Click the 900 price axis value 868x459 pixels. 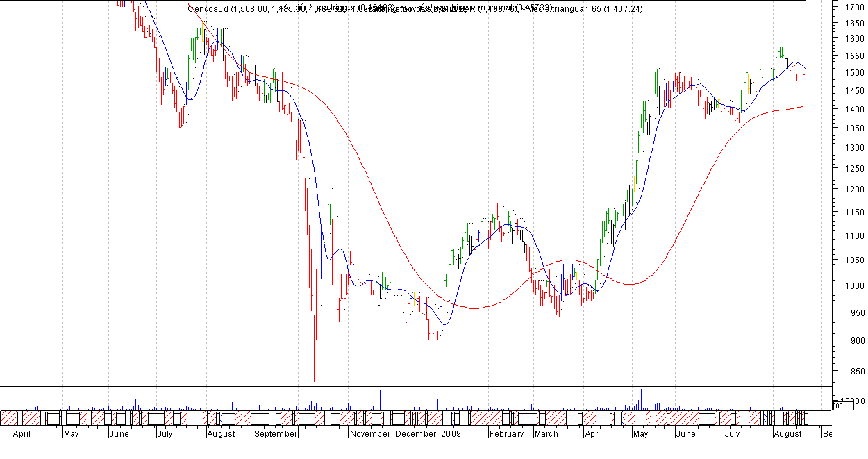click(857, 341)
